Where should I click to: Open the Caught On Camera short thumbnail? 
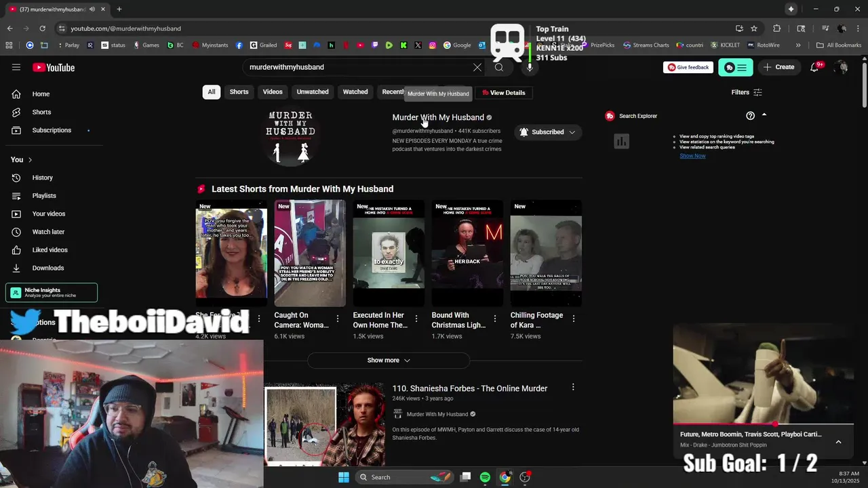click(x=310, y=253)
